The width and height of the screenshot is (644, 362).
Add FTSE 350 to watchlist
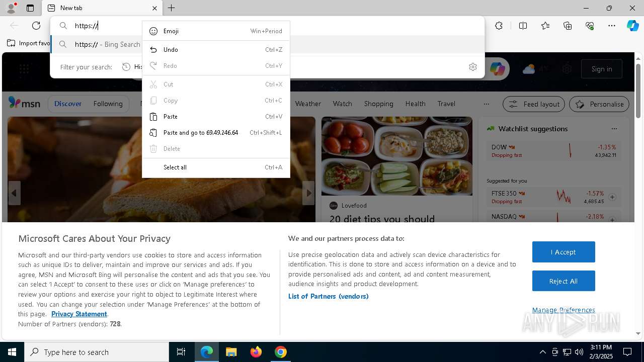[612, 197]
